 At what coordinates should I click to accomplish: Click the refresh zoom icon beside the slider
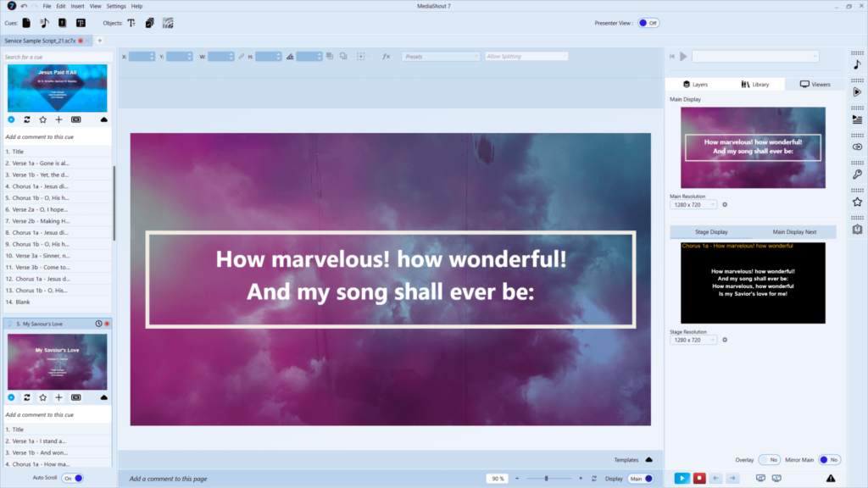pyautogui.click(x=594, y=479)
